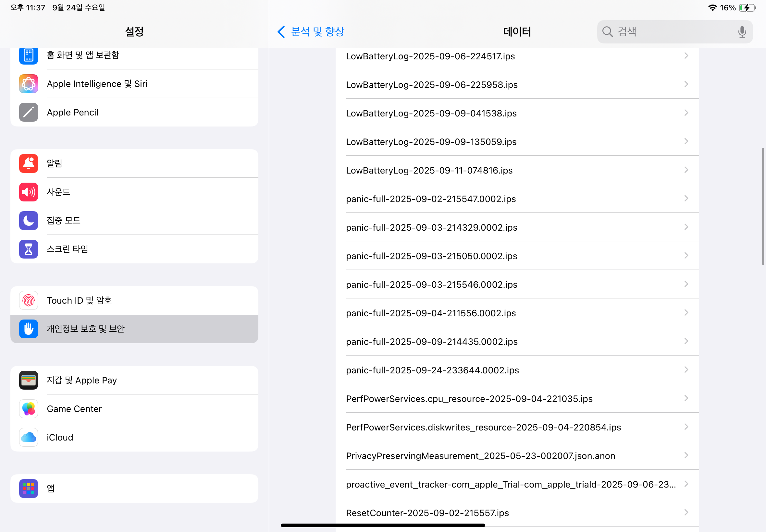Open 사운드 speaker icon
Image resolution: width=766 pixels, height=532 pixels.
[x=28, y=192]
